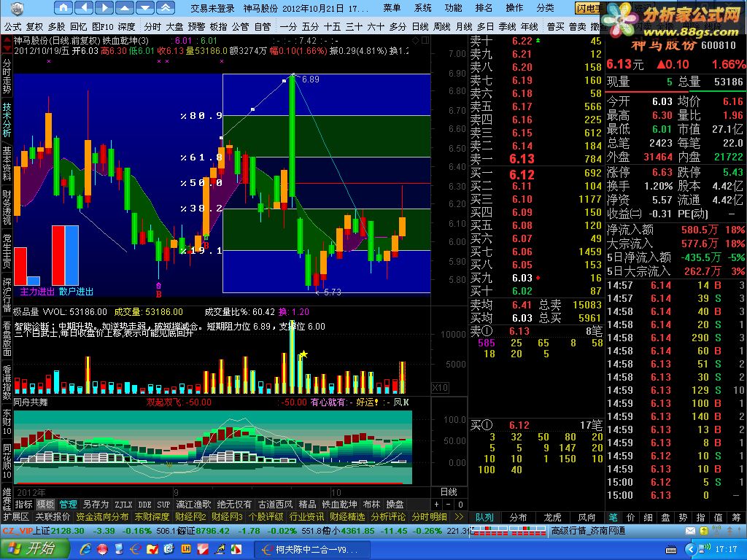Screen dimensions: 747x560
Task: Click the 模板 tab
Action: tap(46, 505)
